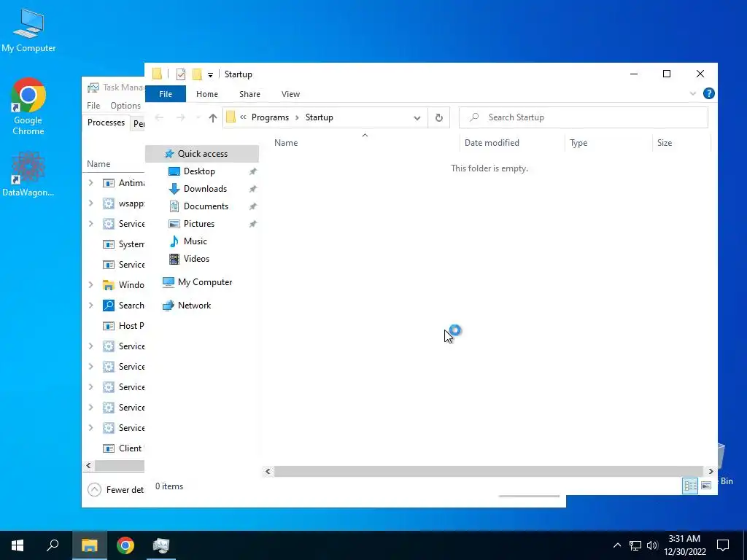Open the notification center icon
The width and height of the screenshot is (747, 560).
[723, 545]
